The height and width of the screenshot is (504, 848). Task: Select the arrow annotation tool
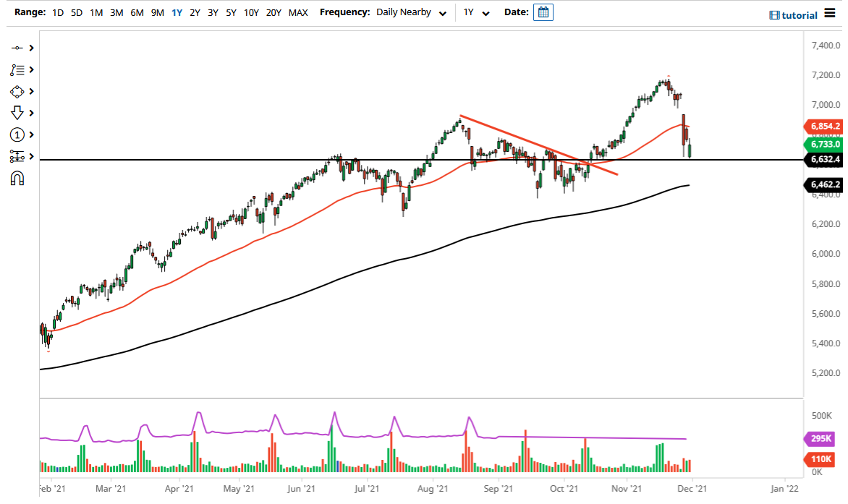point(18,113)
